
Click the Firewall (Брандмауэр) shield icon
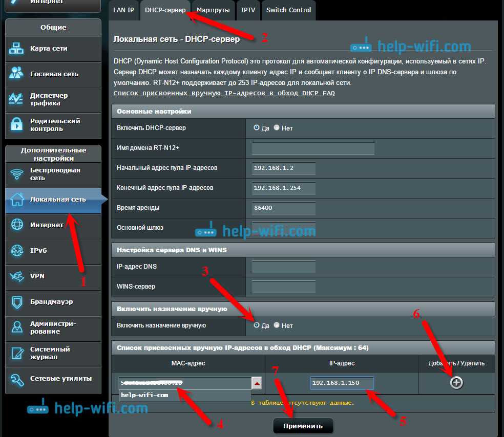coord(17,302)
